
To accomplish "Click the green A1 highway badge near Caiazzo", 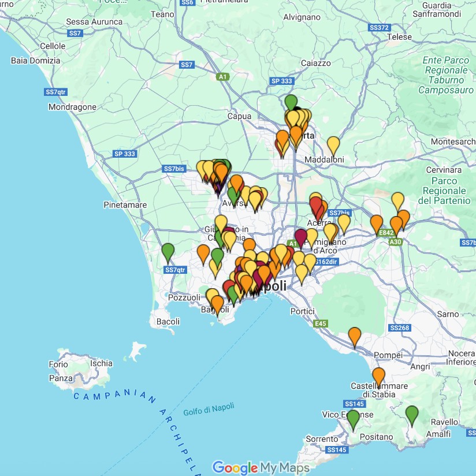I will [x=223, y=76].
